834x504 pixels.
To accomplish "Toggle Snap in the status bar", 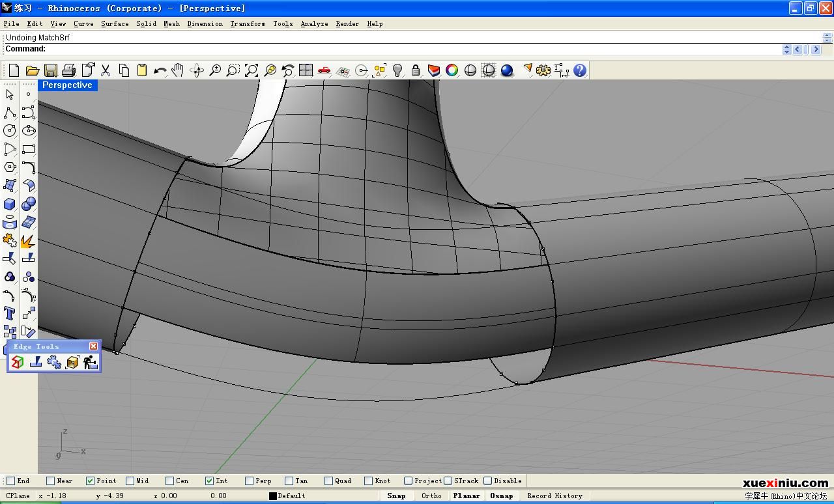I will tap(396, 496).
